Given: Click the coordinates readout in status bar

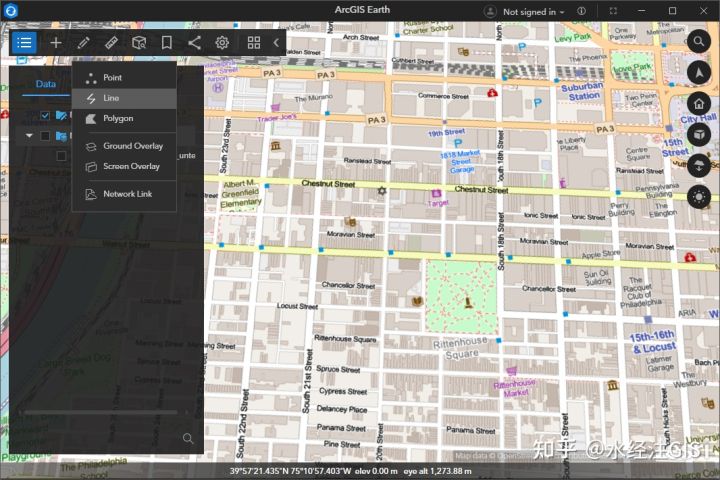Looking at the screenshot, I should 291,471.
